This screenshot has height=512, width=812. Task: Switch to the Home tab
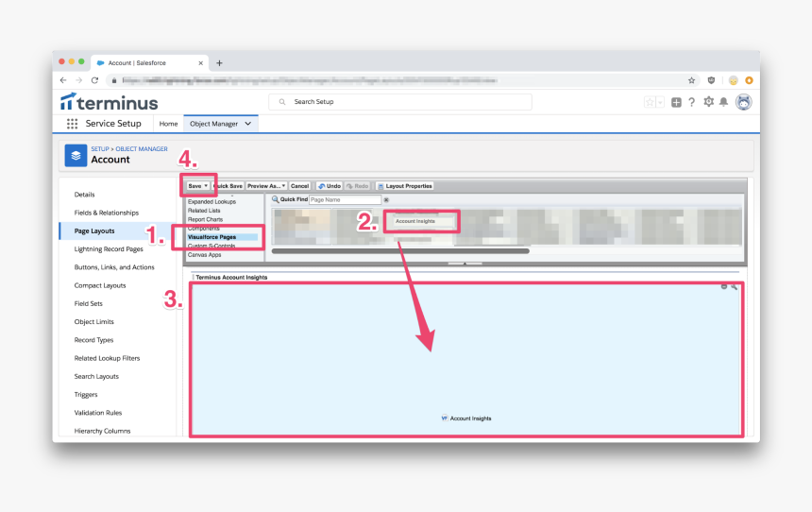pyautogui.click(x=168, y=124)
